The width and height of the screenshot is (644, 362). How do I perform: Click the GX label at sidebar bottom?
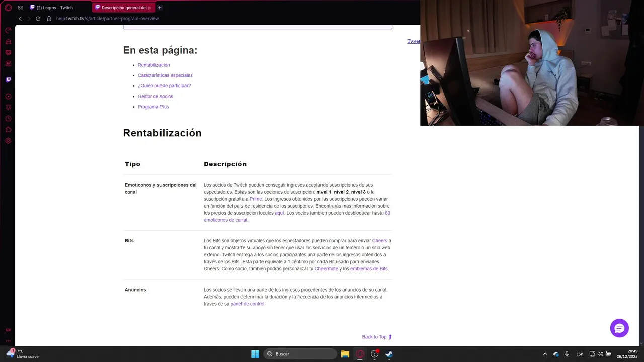point(8,330)
